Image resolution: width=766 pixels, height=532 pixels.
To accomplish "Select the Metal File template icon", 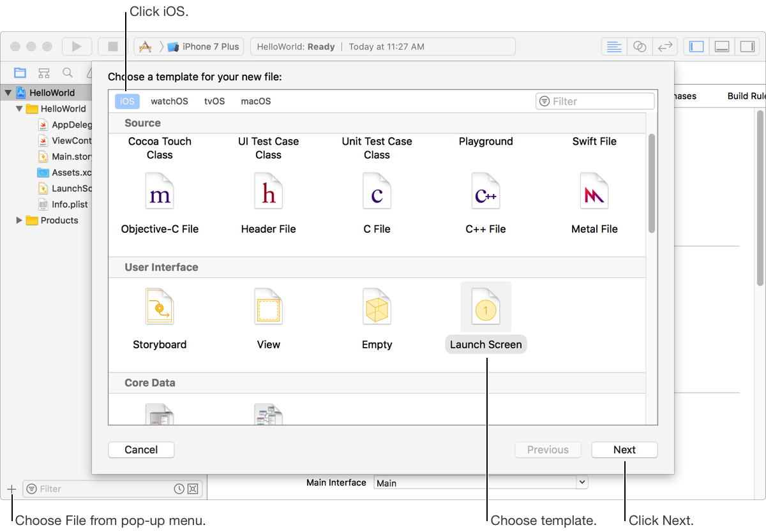I will click(x=594, y=191).
